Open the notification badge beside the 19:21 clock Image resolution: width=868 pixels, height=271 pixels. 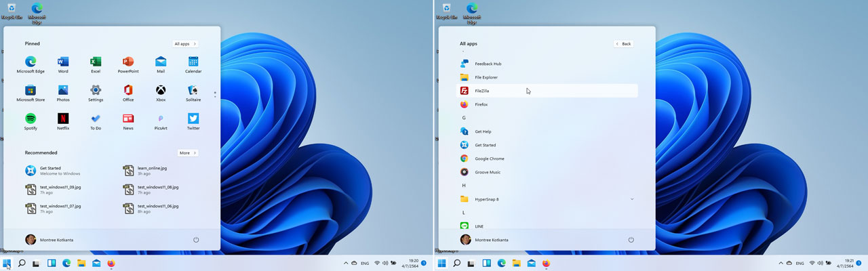click(859, 263)
